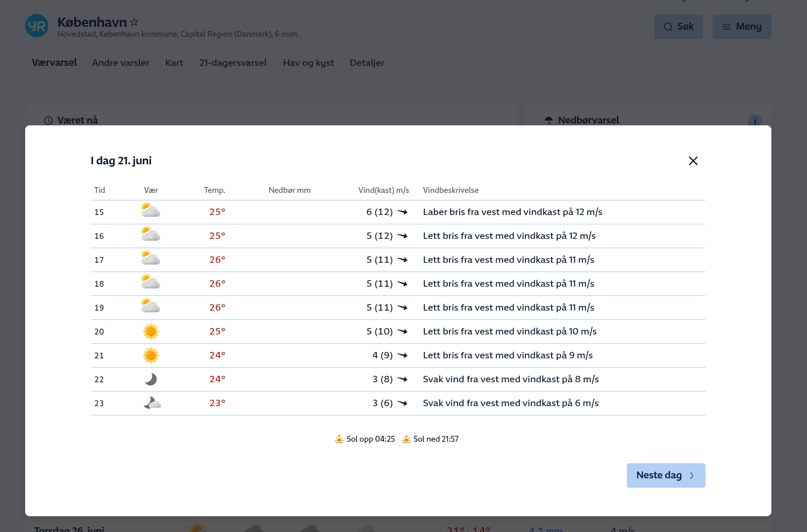This screenshot has height=532, width=807.
Task: Click the temperature 25° for hour 15
Action: point(217,212)
